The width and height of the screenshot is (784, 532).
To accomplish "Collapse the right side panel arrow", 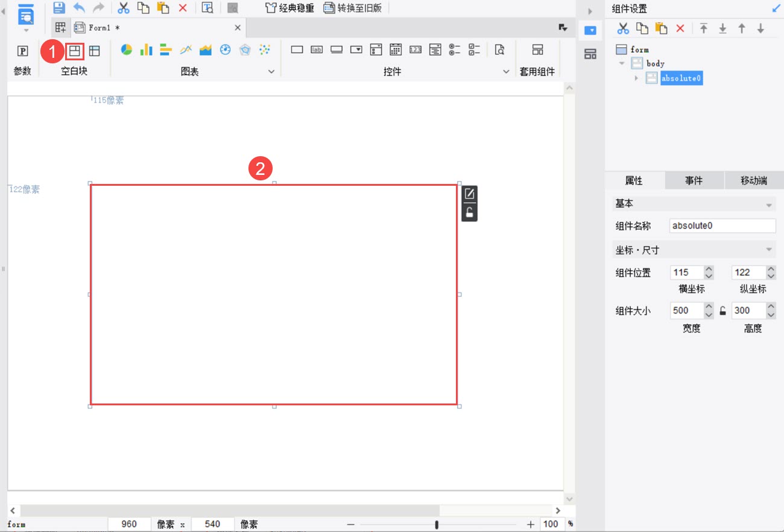I will (590, 11).
